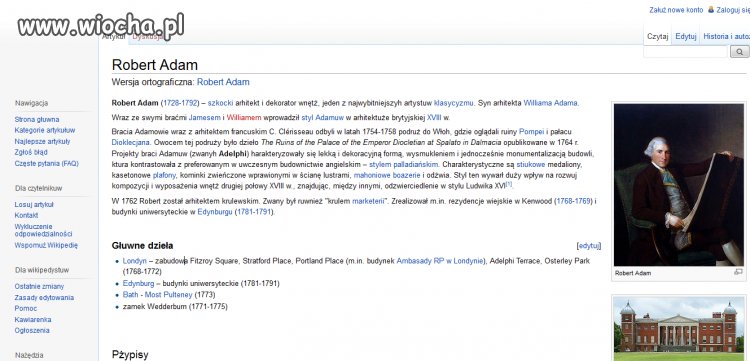Click the Edynburgu link in paragraph
This screenshot has width=750, height=361.
(215, 212)
